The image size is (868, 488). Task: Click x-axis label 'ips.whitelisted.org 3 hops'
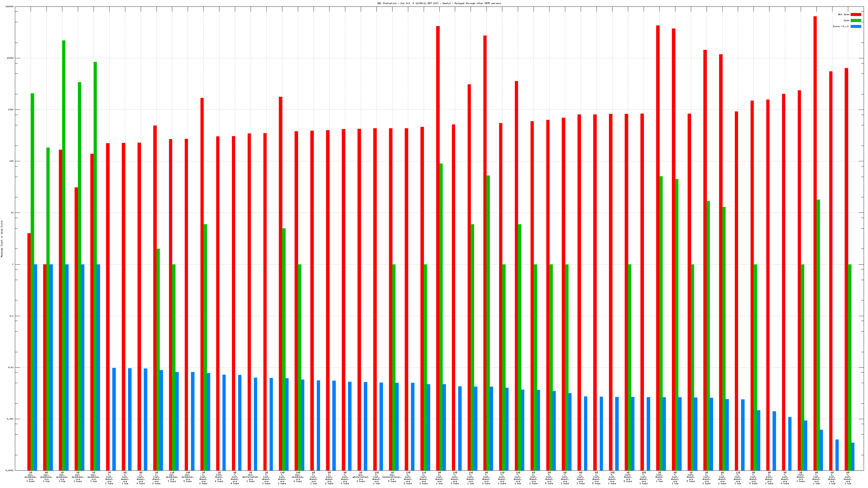[250, 477]
